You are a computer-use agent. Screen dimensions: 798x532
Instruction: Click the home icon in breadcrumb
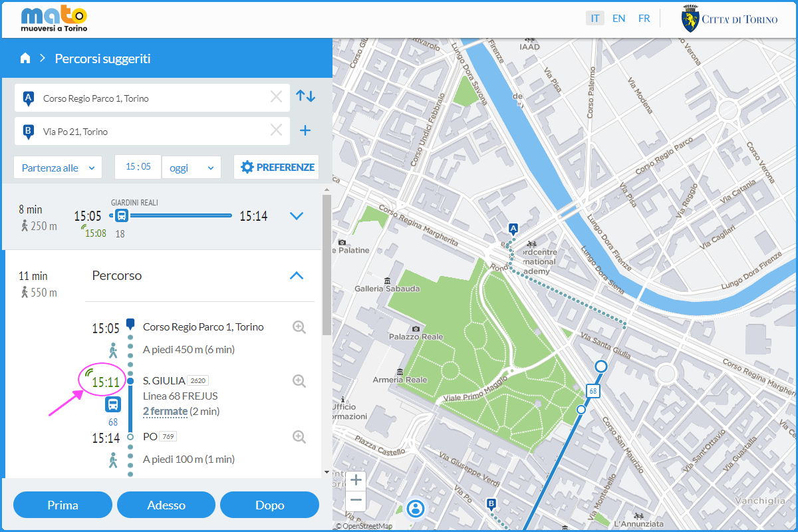pos(25,59)
